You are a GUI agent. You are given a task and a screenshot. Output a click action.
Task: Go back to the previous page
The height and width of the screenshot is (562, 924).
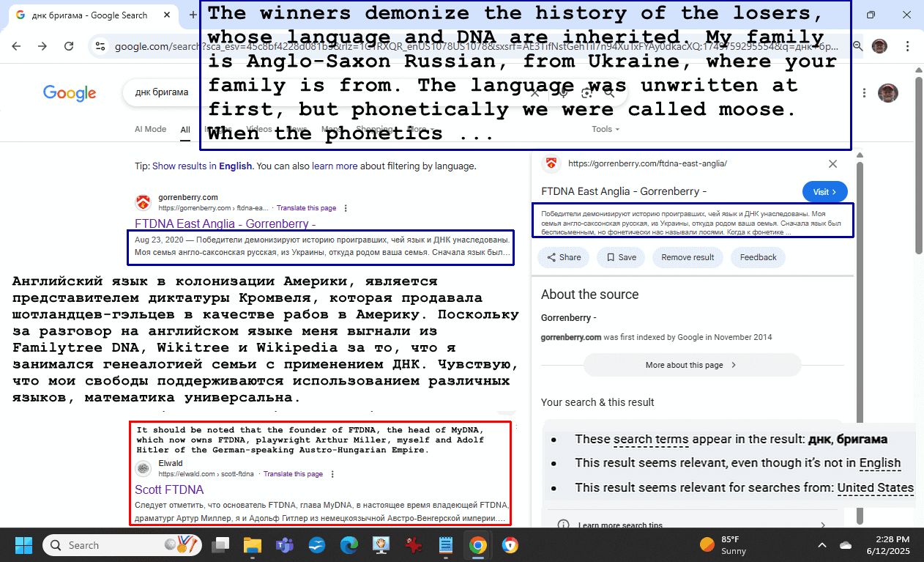point(16,46)
